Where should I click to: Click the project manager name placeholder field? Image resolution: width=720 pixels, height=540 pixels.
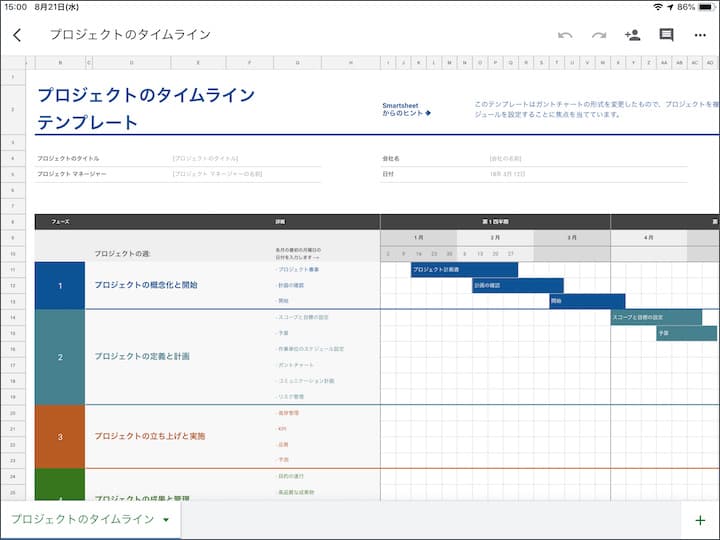[x=217, y=174]
